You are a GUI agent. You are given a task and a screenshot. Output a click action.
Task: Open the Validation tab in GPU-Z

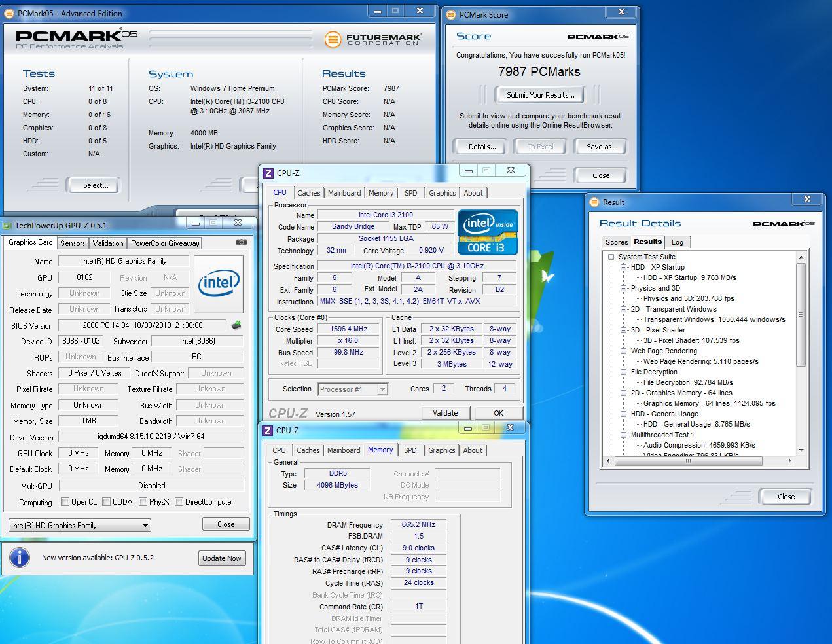(x=108, y=243)
